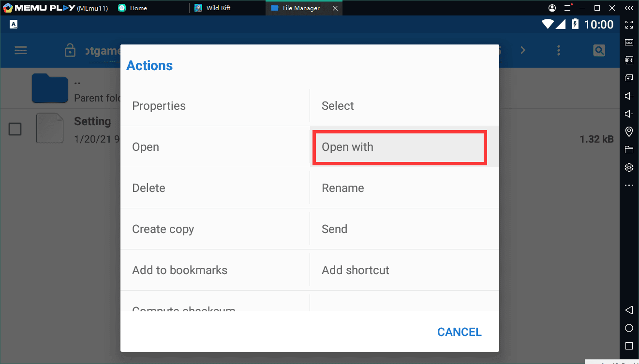This screenshot has height=364, width=639.
Task: Toggle fullscreen mode icon in the sidebar
Action: click(x=629, y=25)
